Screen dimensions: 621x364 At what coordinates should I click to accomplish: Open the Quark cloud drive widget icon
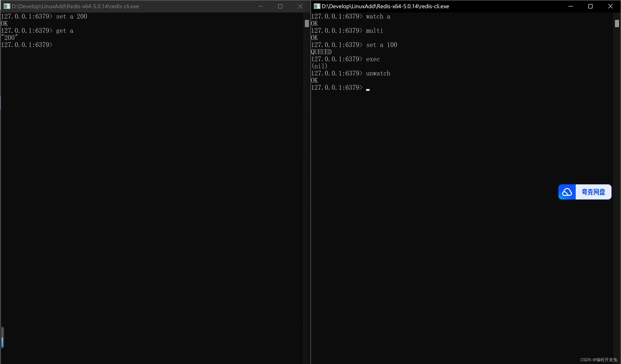(x=567, y=192)
